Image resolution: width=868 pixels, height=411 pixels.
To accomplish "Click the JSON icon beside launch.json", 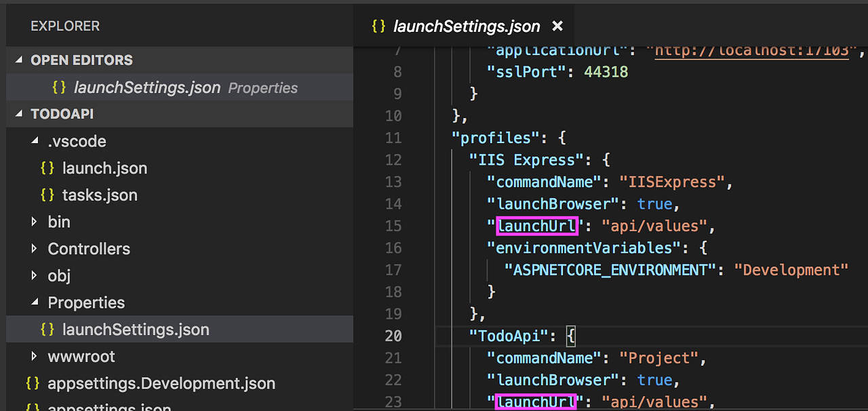I will 46,168.
